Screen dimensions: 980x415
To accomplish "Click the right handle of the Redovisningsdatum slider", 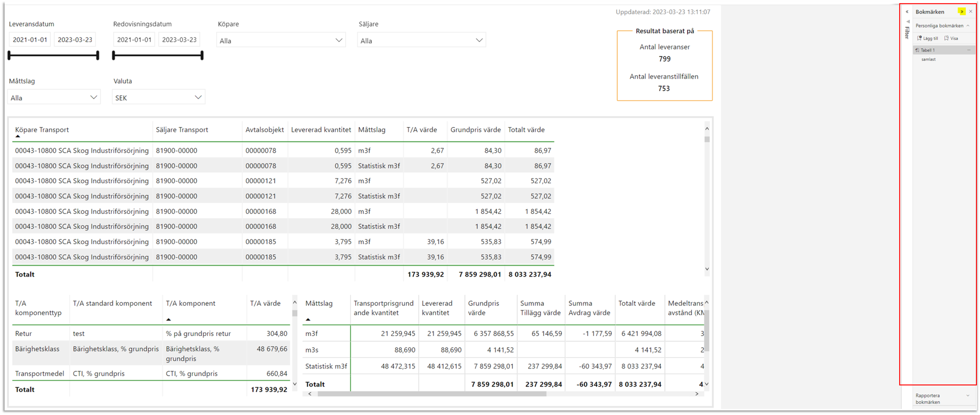I will pyautogui.click(x=202, y=55).
